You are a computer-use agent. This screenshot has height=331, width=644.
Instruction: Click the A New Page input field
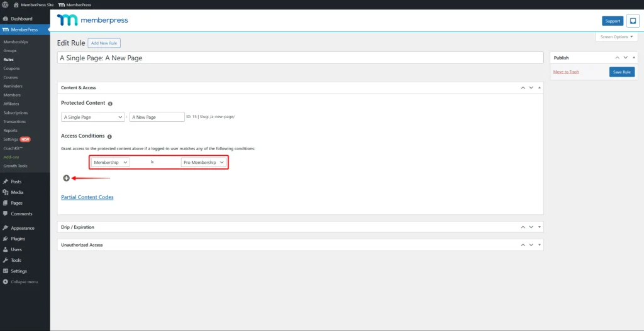pos(157,117)
